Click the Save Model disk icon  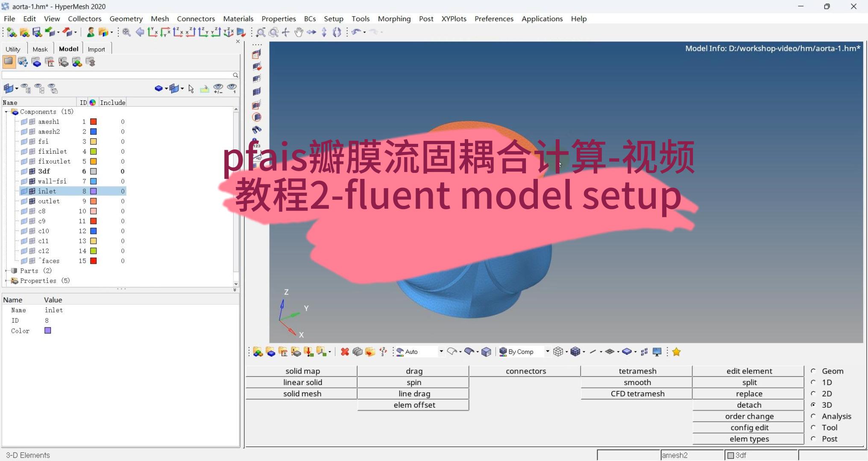(37, 32)
